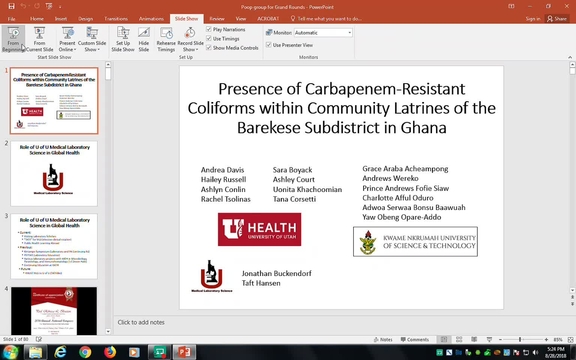576x360 pixels.
Task: Click Record Slide Show icon
Action: (190, 33)
